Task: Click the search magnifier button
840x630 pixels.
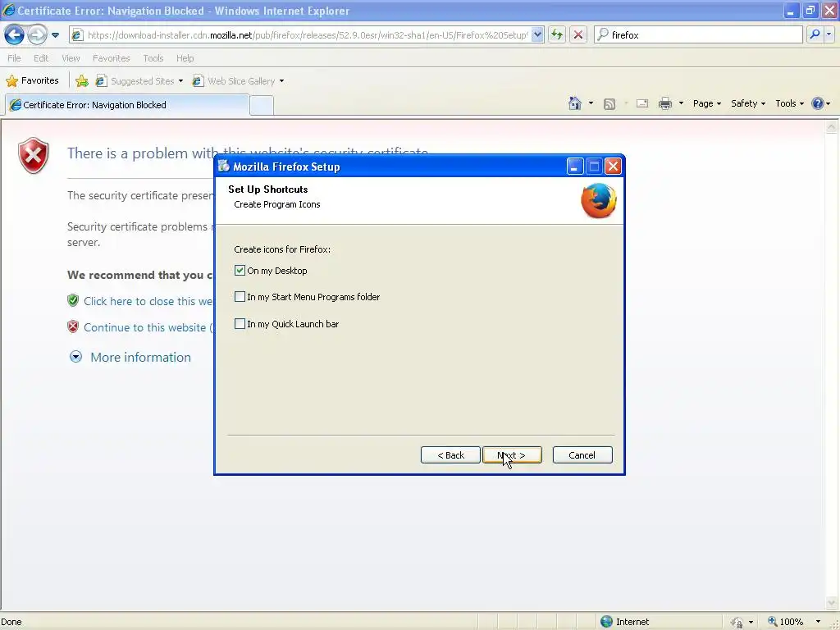Action: point(815,34)
